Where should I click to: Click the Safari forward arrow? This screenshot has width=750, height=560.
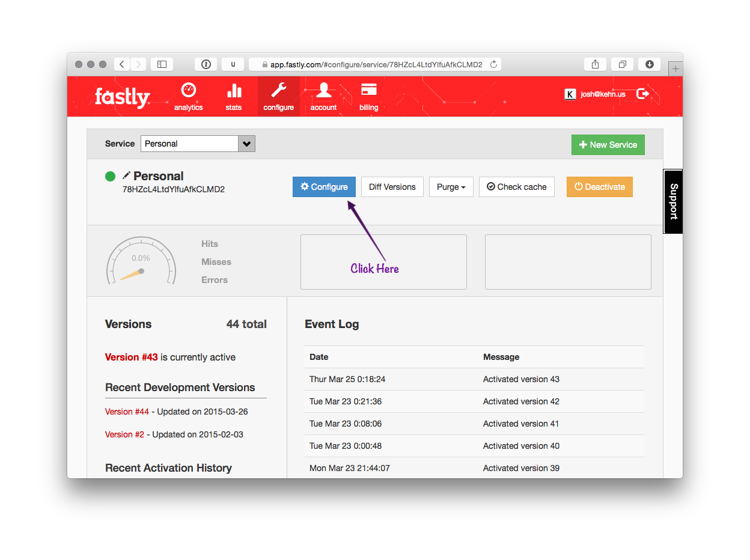tap(138, 64)
